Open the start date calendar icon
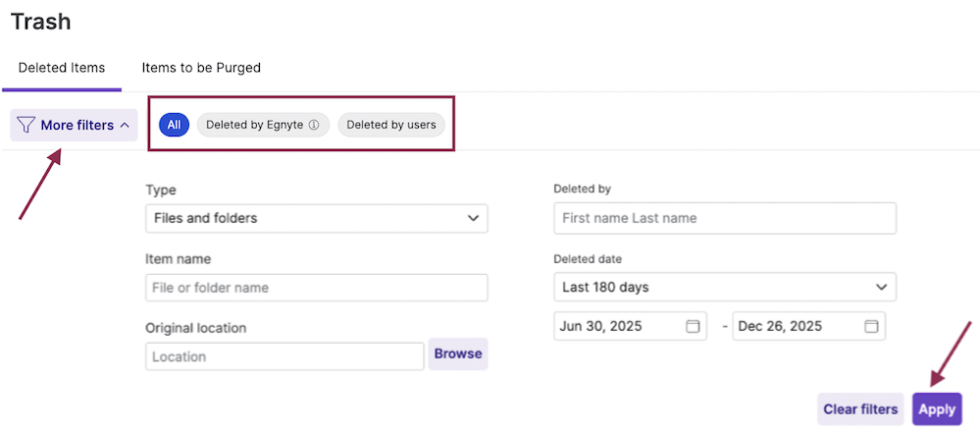 click(693, 326)
